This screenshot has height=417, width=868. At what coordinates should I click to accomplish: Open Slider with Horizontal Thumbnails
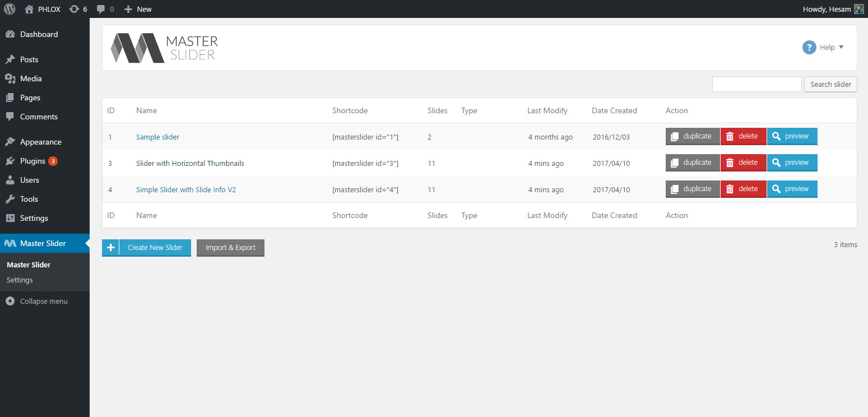191,163
